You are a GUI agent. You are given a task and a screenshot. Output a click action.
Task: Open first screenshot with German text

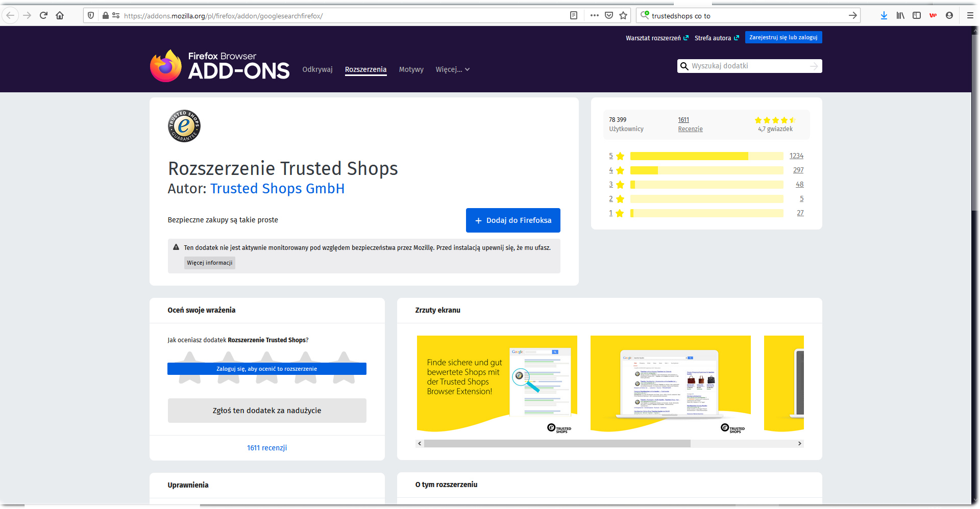pyautogui.click(x=497, y=384)
